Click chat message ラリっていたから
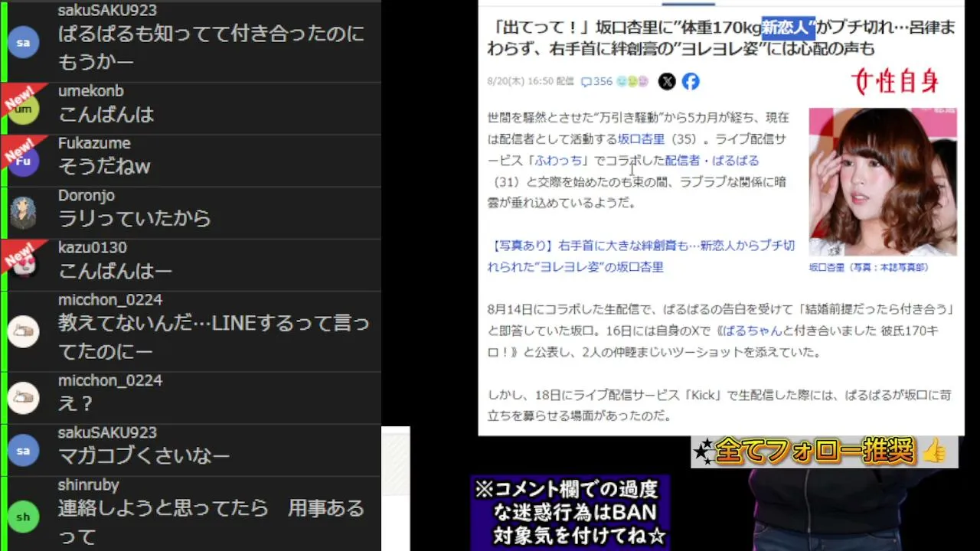980x551 pixels. tap(134, 218)
